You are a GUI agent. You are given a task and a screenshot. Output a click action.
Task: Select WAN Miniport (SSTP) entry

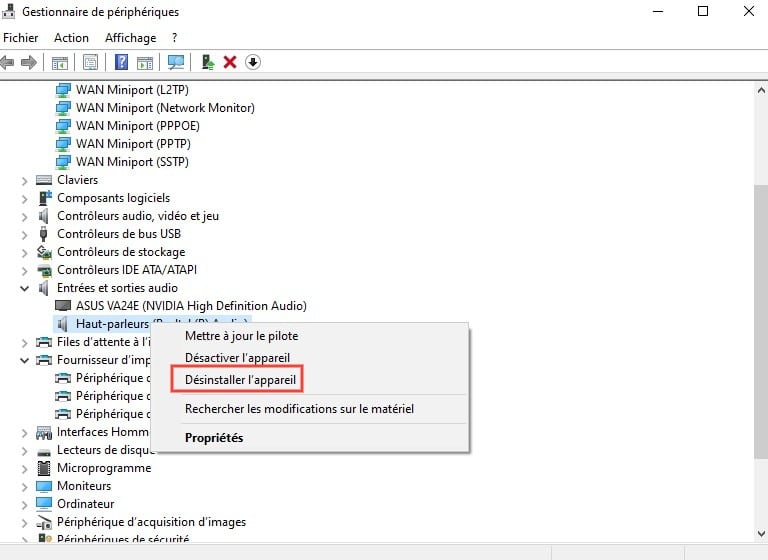[132, 162]
